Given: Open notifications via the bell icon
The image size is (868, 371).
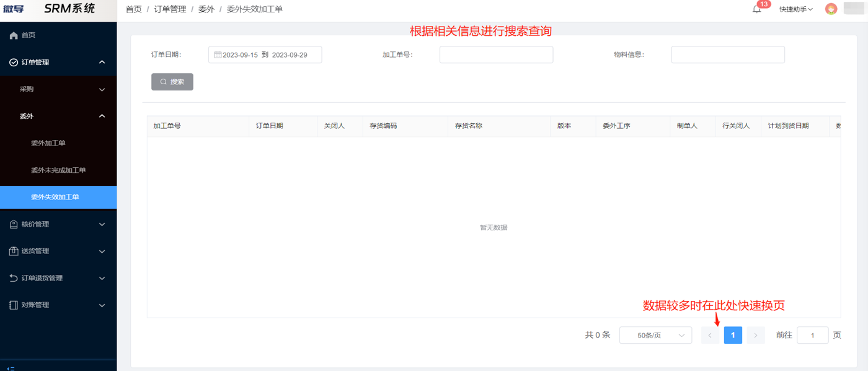Looking at the screenshot, I should (x=756, y=9).
